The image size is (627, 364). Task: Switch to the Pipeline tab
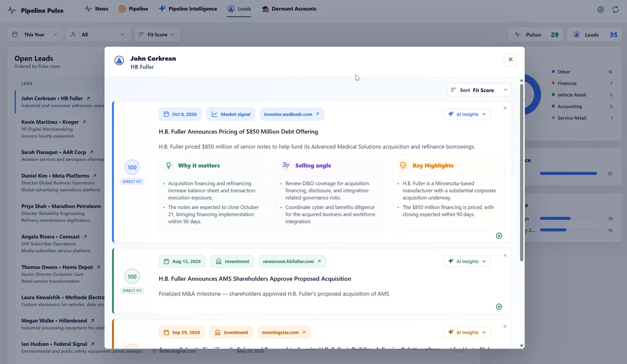[x=133, y=9]
